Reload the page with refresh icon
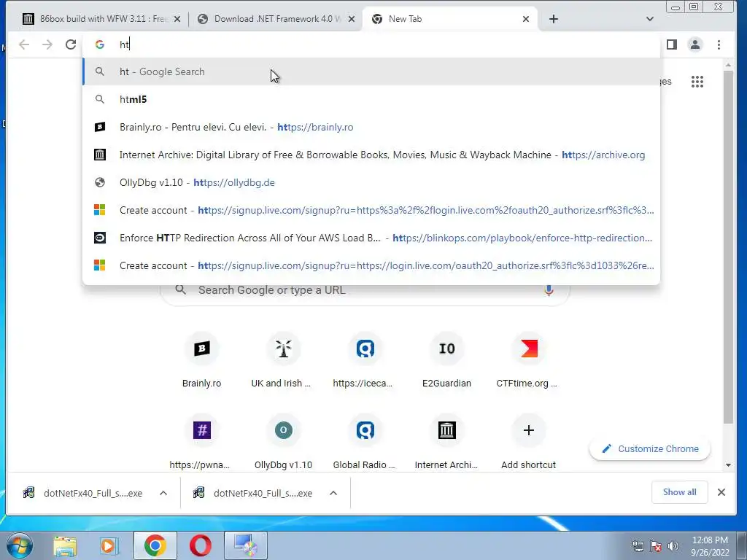Viewport: 747px width, 560px height. tap(71, 44)
